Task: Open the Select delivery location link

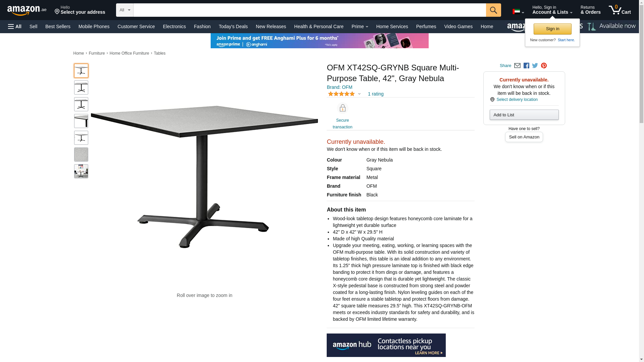Action: [517, 100]
